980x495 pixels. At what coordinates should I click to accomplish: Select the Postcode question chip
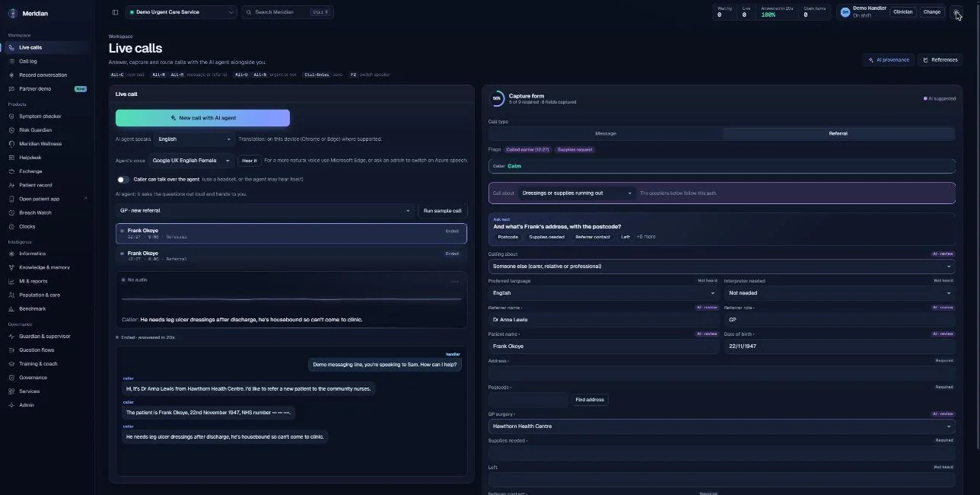click(x=508, y=237)
